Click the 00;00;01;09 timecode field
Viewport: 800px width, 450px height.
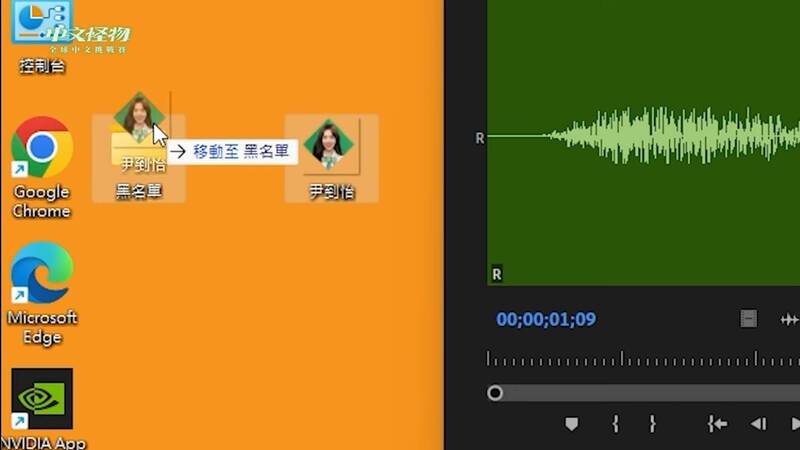coord(546,320)
